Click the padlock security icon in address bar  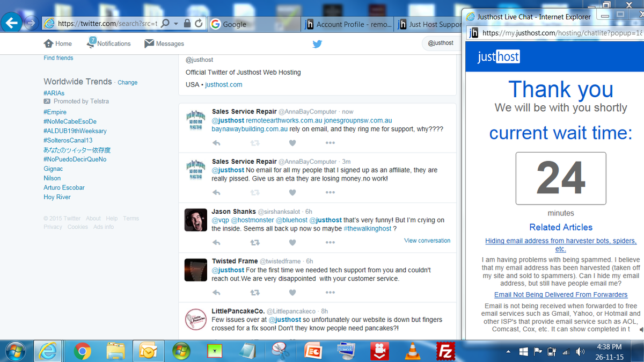187,24
